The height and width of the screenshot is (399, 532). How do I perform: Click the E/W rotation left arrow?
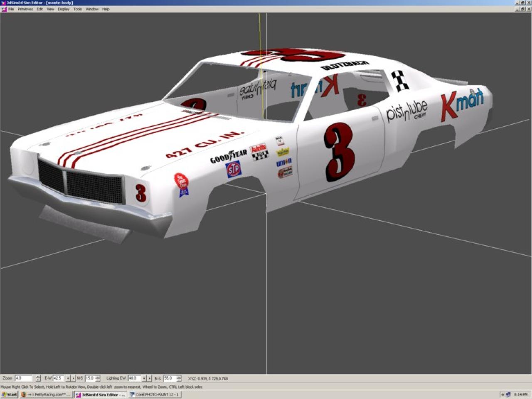click(x=68, y=378)
